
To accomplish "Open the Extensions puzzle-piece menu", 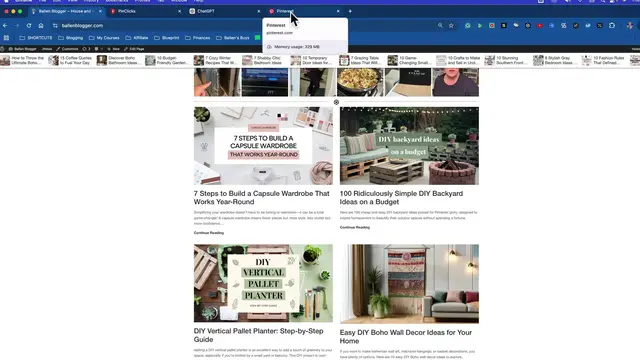I will (x=612, y=25).
